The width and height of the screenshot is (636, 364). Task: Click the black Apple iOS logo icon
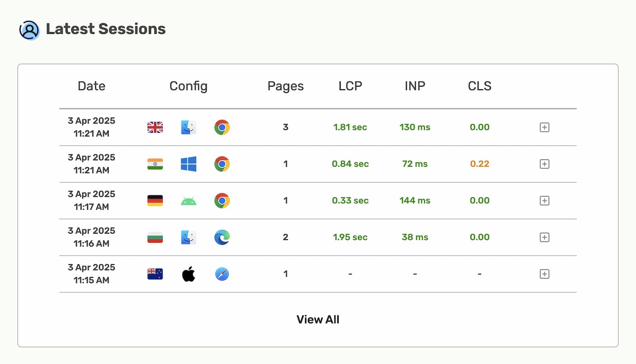click(x=188, y=274)
